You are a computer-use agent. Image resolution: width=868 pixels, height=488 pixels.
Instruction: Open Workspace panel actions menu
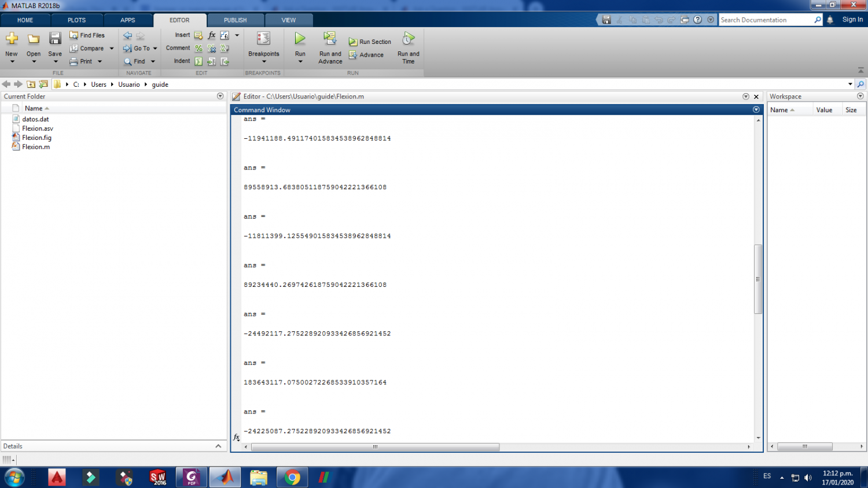[x=860, y=97]
